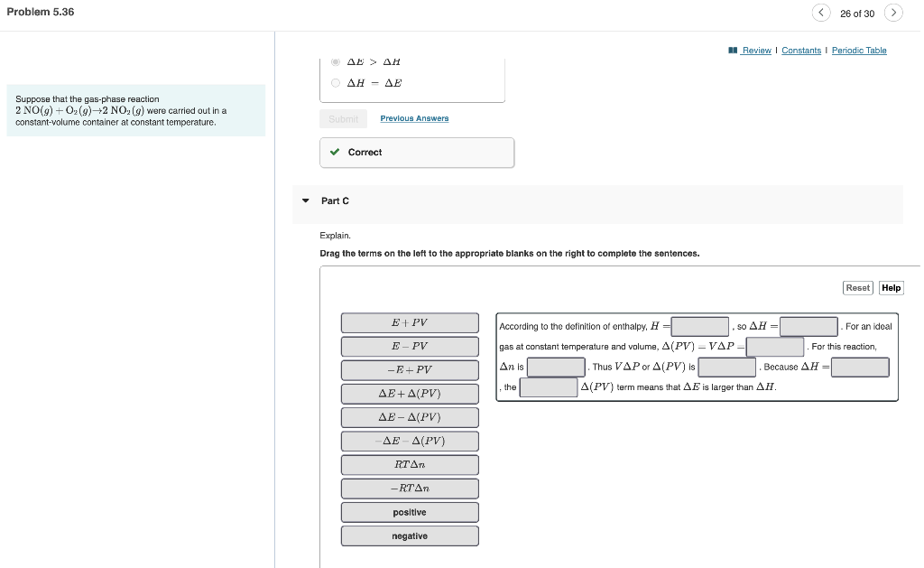This screenshot has width=924, height=568.
Task: Select the E + PV term tile
Action: tap(410, 322)
